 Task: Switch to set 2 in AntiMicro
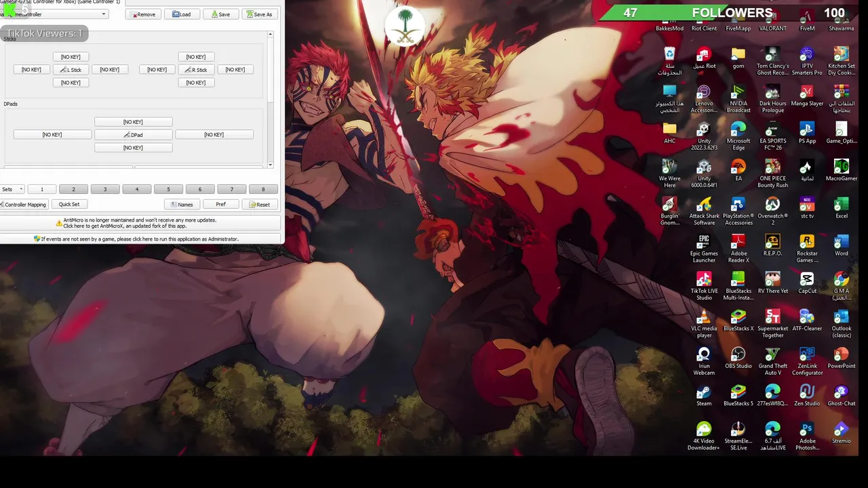[x=73, y=189]
